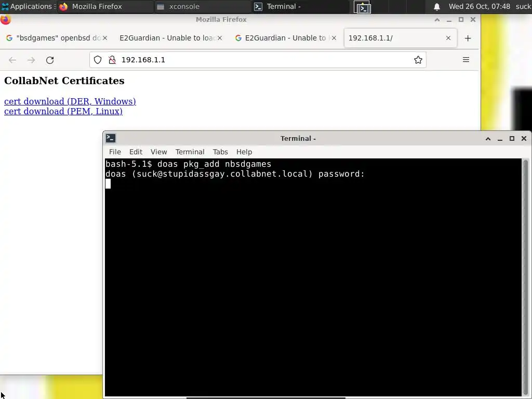Close the Terminal window

point(524,138)
